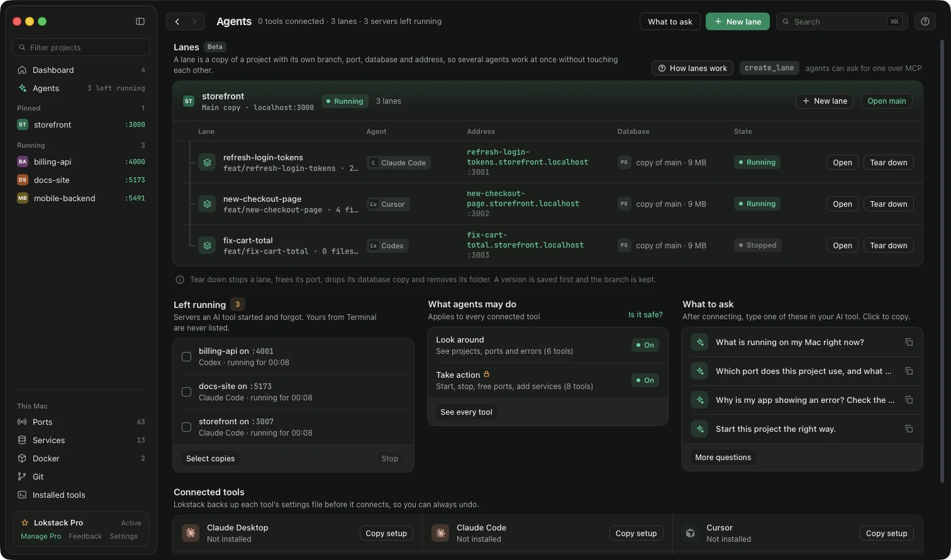Image resolution: width=951 pixels, height=560 pixels.
Task: Click the new-checkout-page lane stack icon
Action: point(207,204)
